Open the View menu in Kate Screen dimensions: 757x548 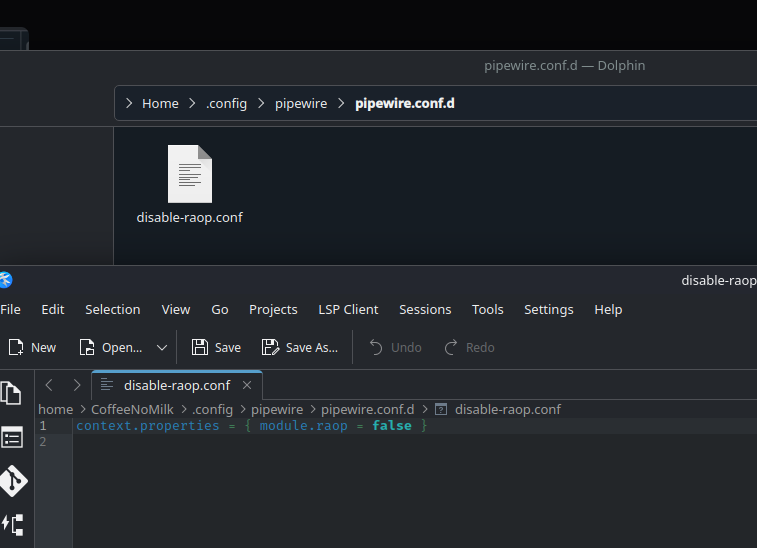coord(176,309)
